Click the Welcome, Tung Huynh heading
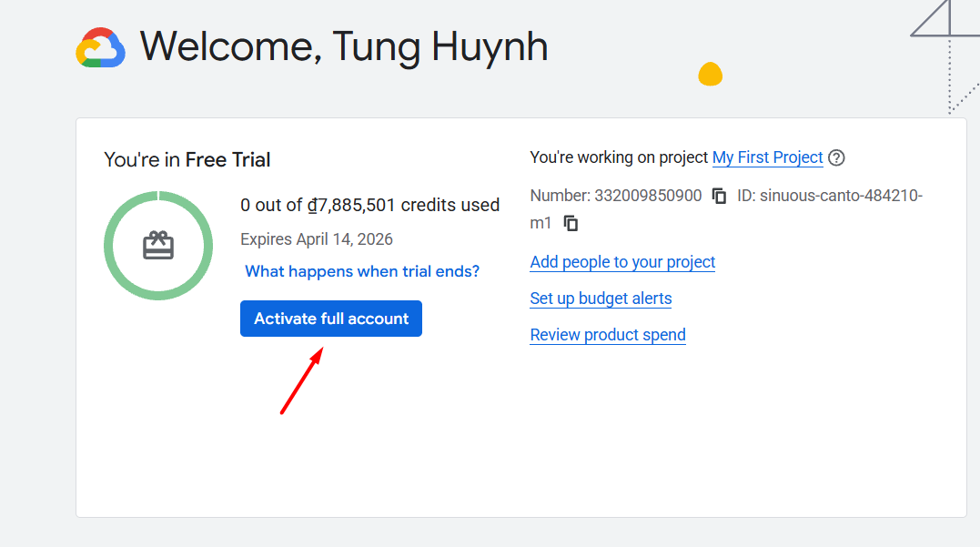This screenshot has width=980, height=547. point(343,46)
